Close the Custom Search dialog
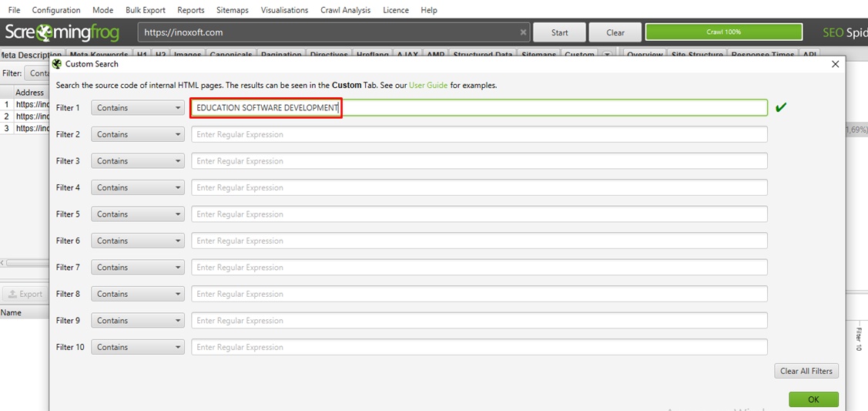Image resolution: width=868 pixels, height=411 pixels. (836, 64)
